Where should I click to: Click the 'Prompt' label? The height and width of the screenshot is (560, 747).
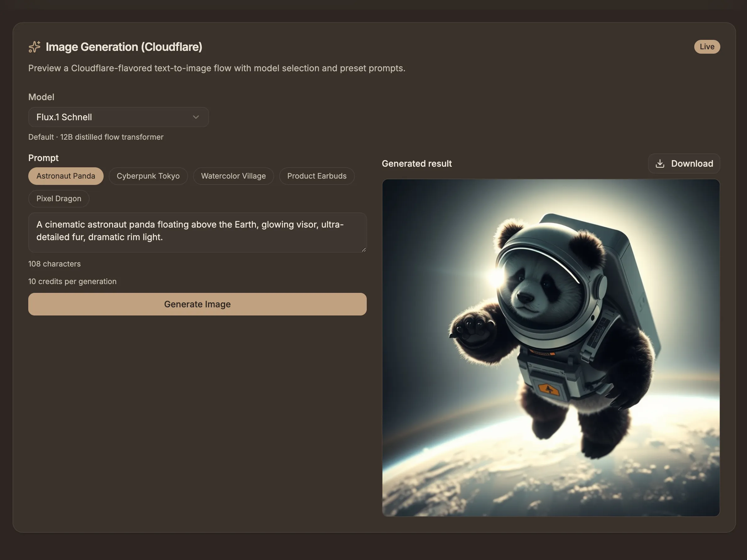[43, 158]
